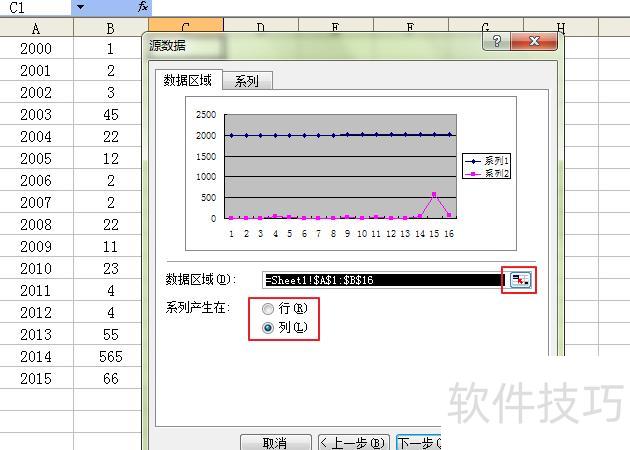Image resolution: width=630 pixels, height=450 pixels.
Task: Click the dialog help question mark button
Action: (x=497, y=41)
